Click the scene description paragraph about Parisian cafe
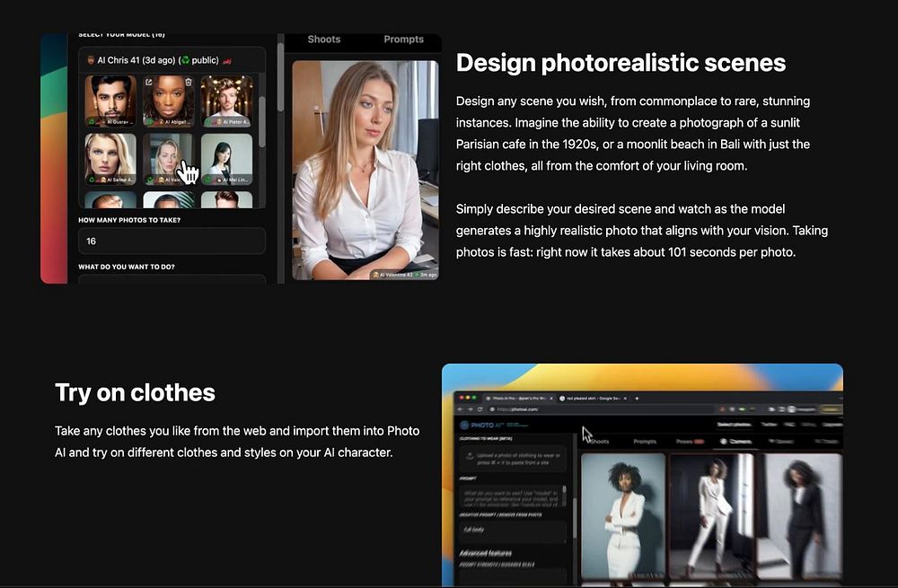Screen dimensions: 898x588 [x=633, y=134]
